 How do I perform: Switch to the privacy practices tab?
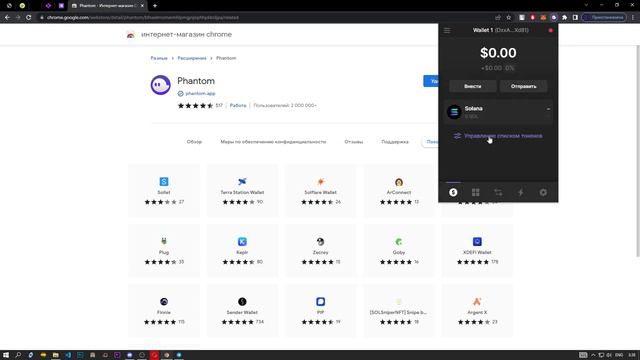pos(273,142)
